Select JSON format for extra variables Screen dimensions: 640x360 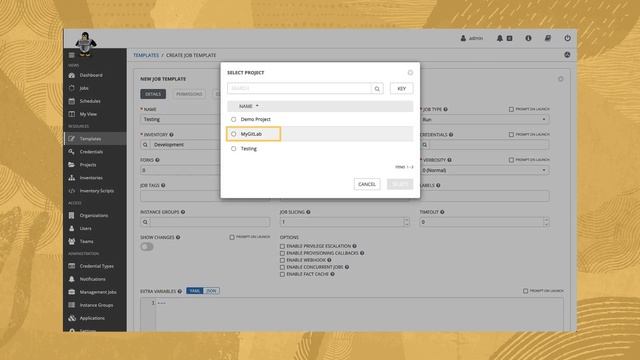[211, 291]
